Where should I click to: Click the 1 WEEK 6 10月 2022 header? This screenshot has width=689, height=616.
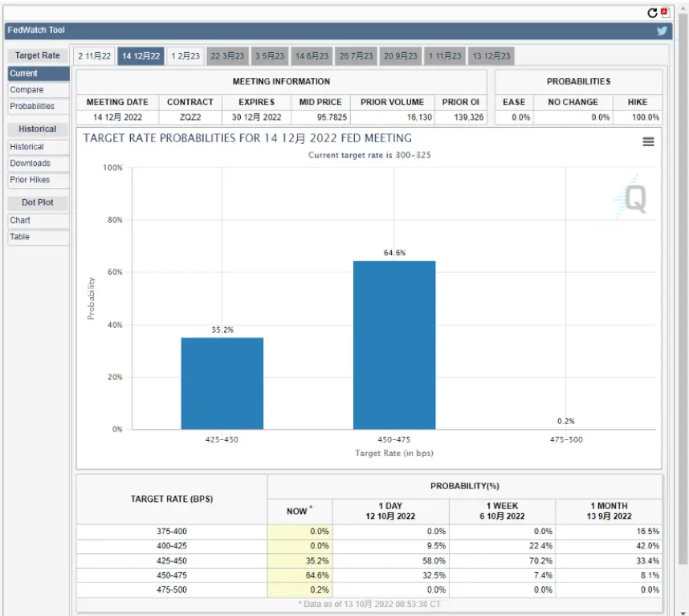pos(502,511)
